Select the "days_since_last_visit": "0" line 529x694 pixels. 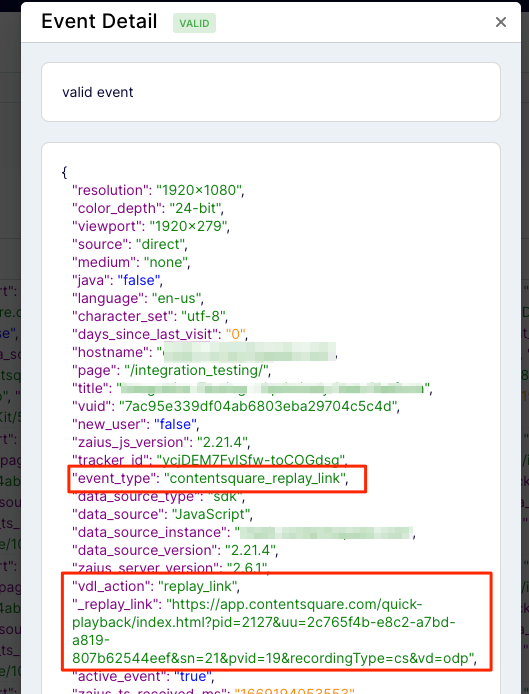pos(160,334)
